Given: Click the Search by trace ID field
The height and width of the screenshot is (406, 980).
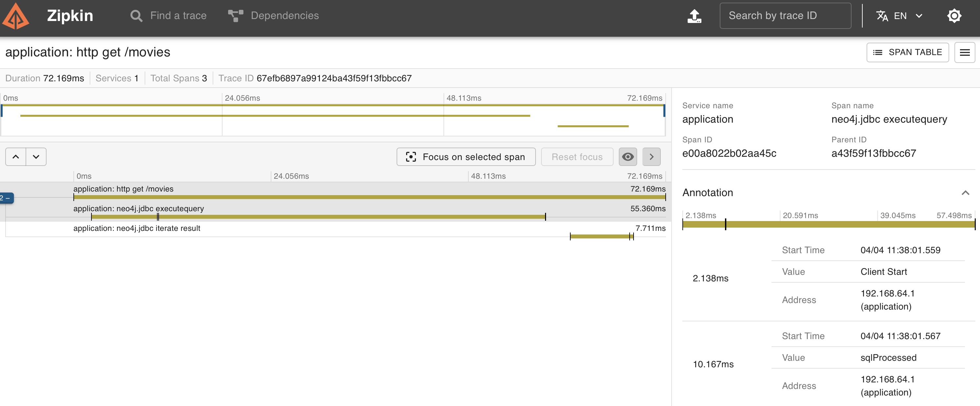Looking at the screenshot, I should coord(785,16).
